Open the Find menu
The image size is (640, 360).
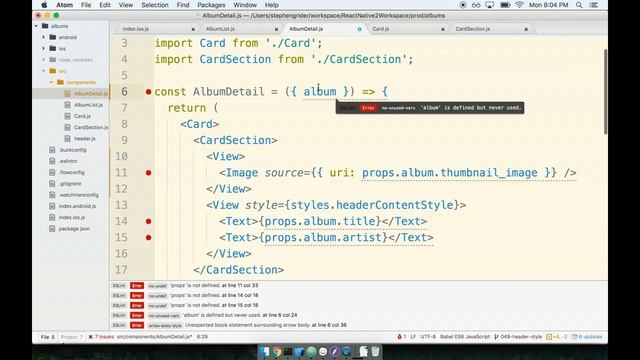[183, 5]
